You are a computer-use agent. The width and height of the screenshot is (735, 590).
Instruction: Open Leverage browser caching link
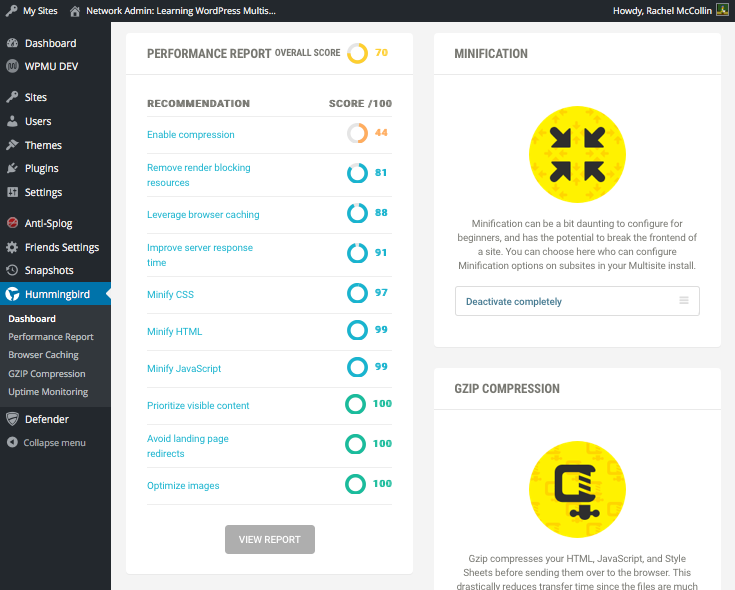pyautogui.click(x=203, y=215)
